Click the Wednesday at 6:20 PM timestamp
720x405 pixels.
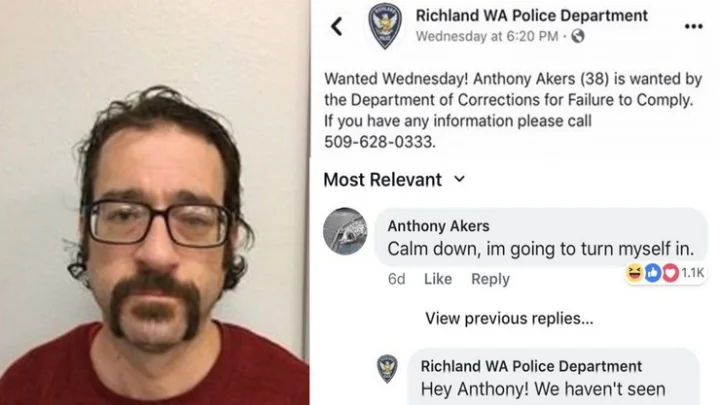click(x=487, y=36)
